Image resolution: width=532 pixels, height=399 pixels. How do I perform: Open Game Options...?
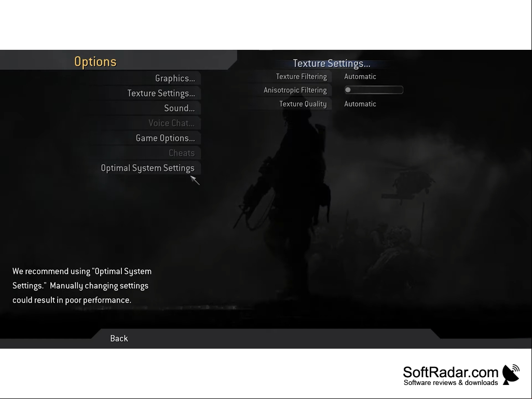click(x=165, y=138)
